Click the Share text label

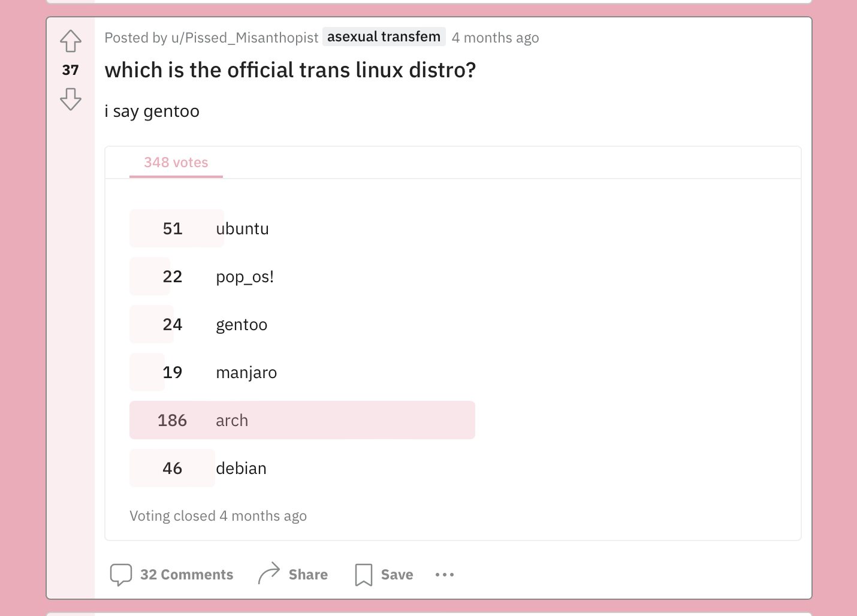[308, 575]
